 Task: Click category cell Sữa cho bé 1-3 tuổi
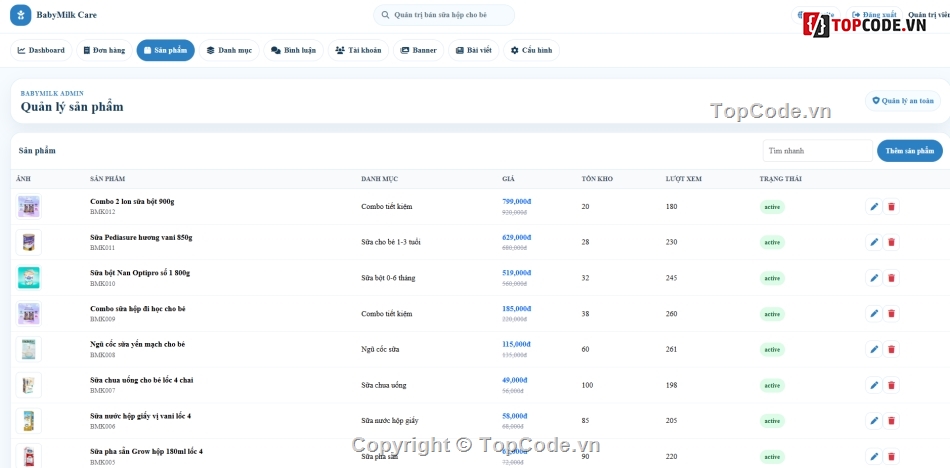[x=391, y=242]
